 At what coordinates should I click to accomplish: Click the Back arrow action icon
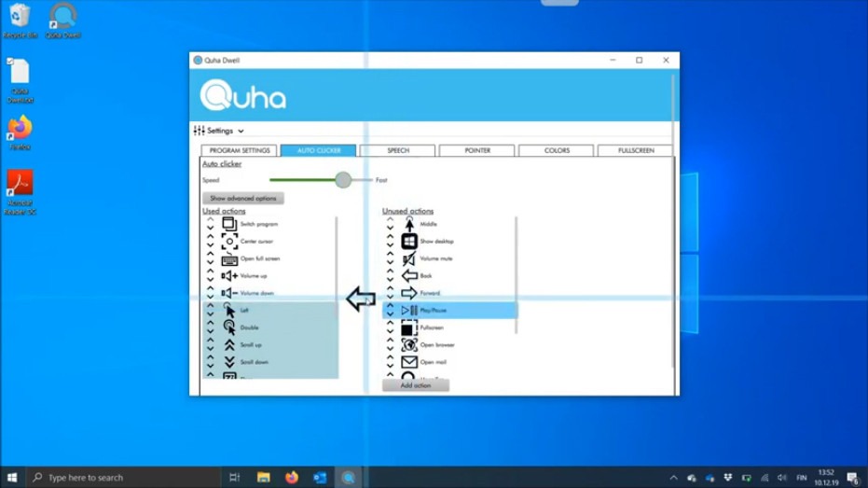pos(409,276)
